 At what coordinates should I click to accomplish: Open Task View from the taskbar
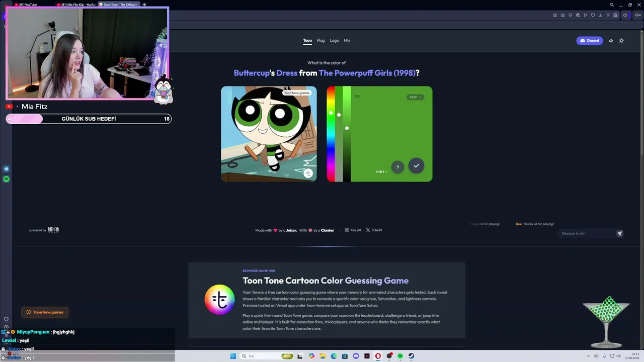click(300, 356)
